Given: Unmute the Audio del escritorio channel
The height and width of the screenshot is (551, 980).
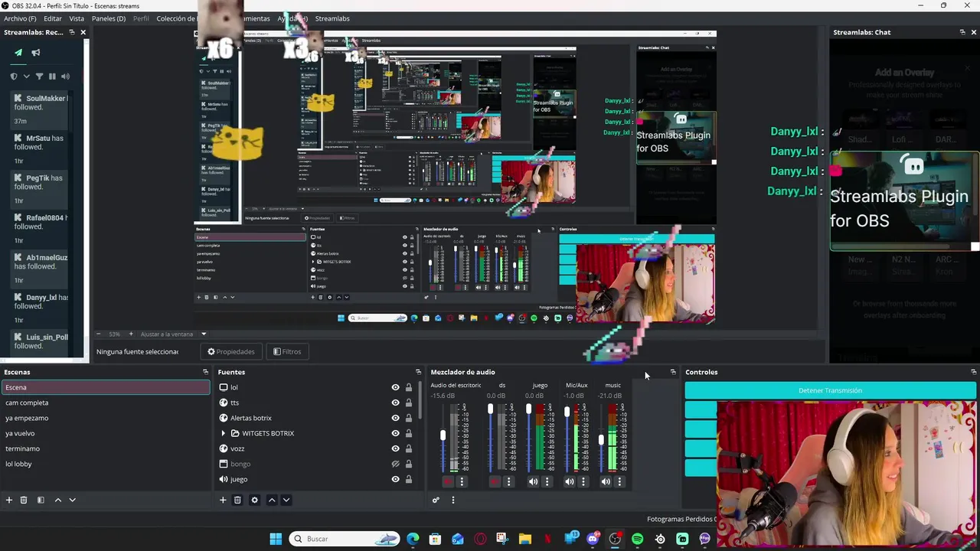Looking at the screenshot, I should (448, 481).
